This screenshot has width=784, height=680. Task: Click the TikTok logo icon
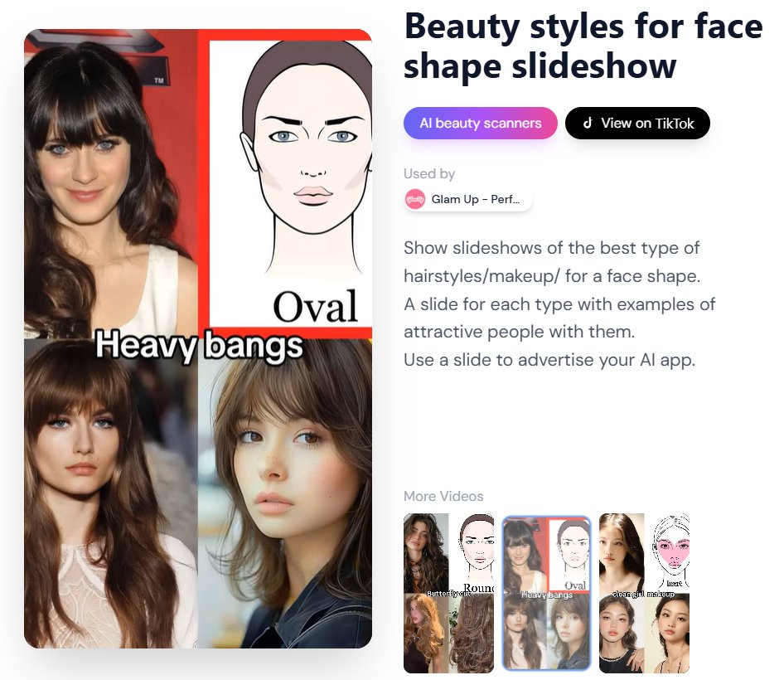(x=588, y=123)
